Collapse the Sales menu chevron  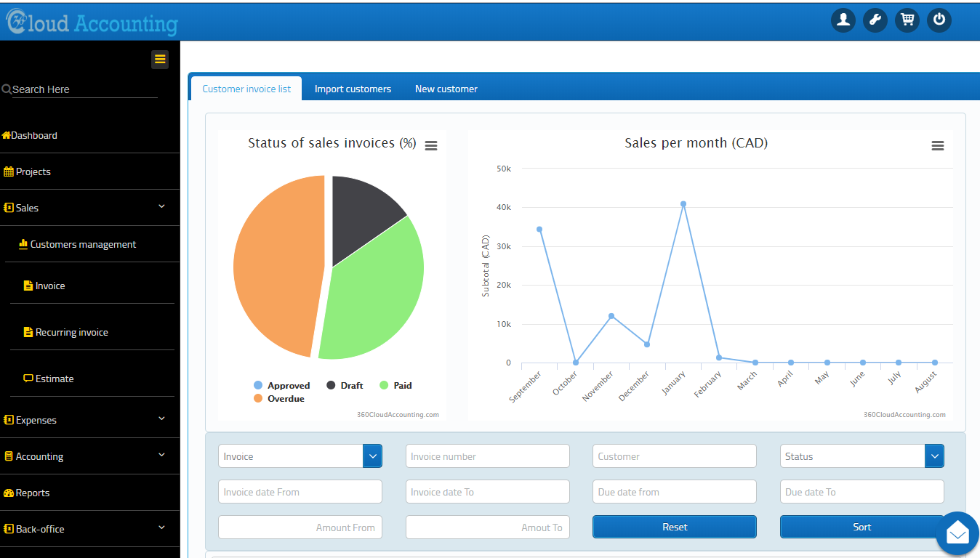(x=161, y=206)
